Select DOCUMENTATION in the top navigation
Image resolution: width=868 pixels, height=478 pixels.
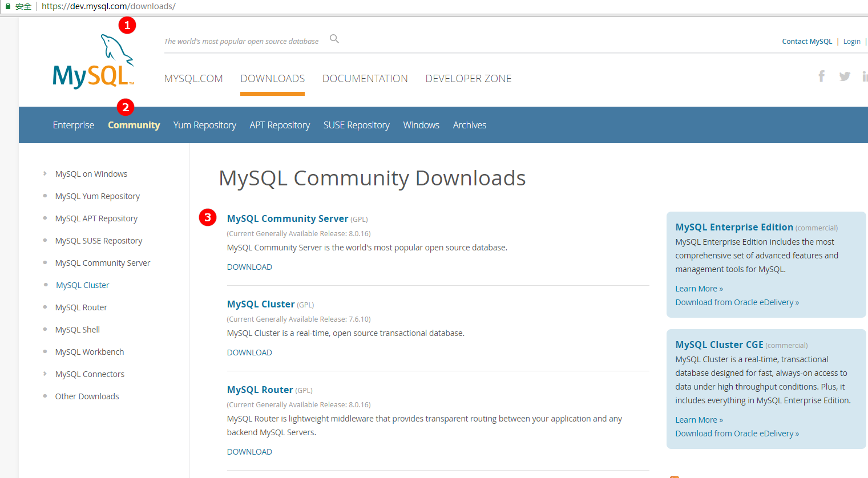365,78
